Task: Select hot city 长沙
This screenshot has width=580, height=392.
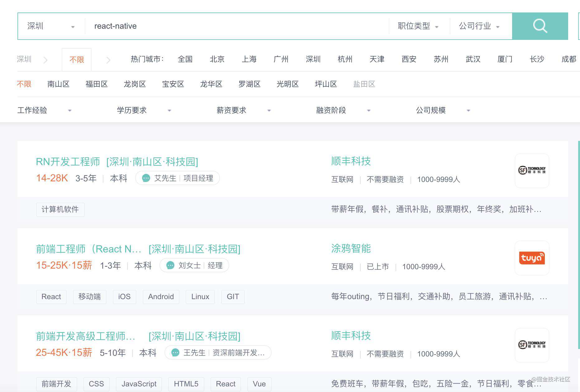Action: [537, 59]
